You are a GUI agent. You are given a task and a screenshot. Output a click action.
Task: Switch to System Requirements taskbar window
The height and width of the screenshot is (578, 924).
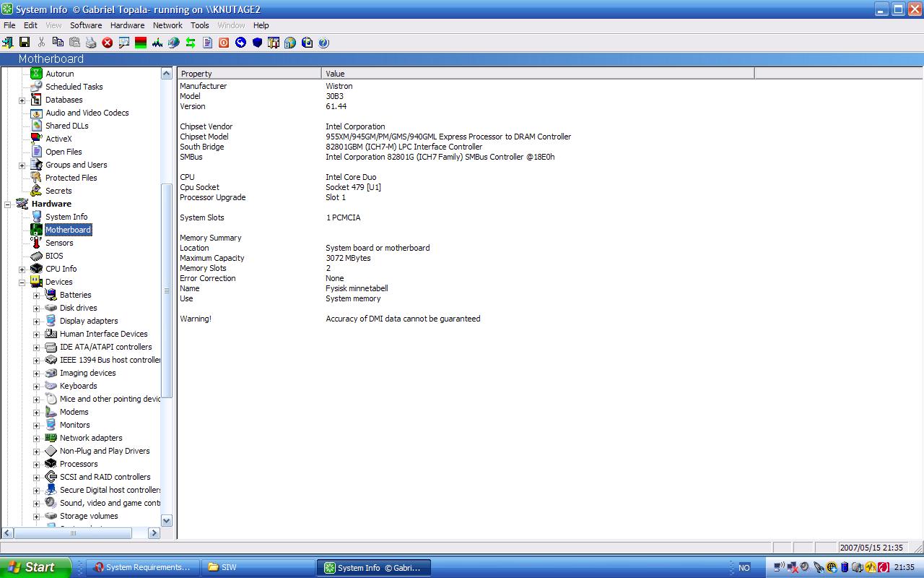(144, 567)
